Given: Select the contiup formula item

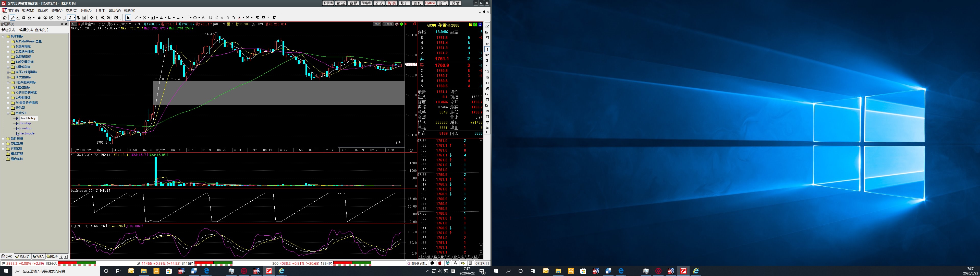Looking at the screenshot, I should 26,128.
